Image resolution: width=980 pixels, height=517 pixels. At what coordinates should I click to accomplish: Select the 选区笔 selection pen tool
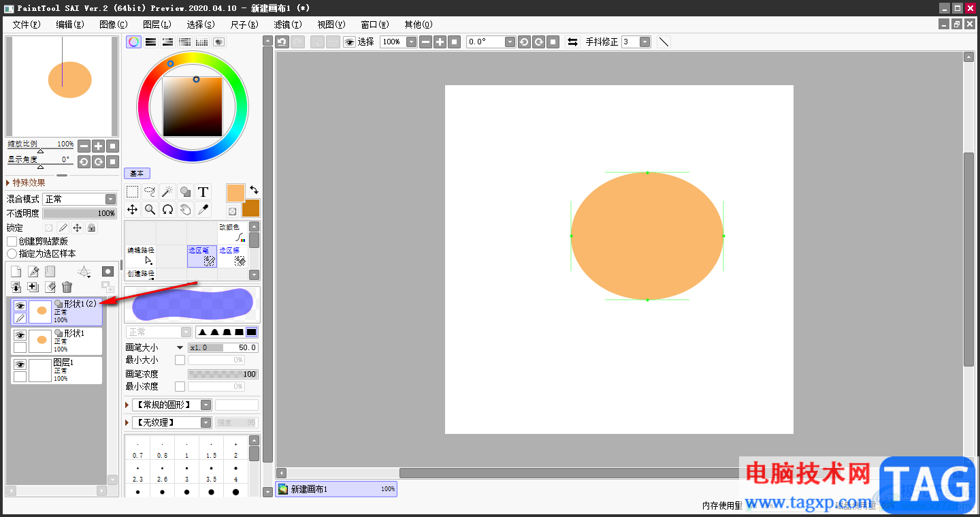coord(202,256)
